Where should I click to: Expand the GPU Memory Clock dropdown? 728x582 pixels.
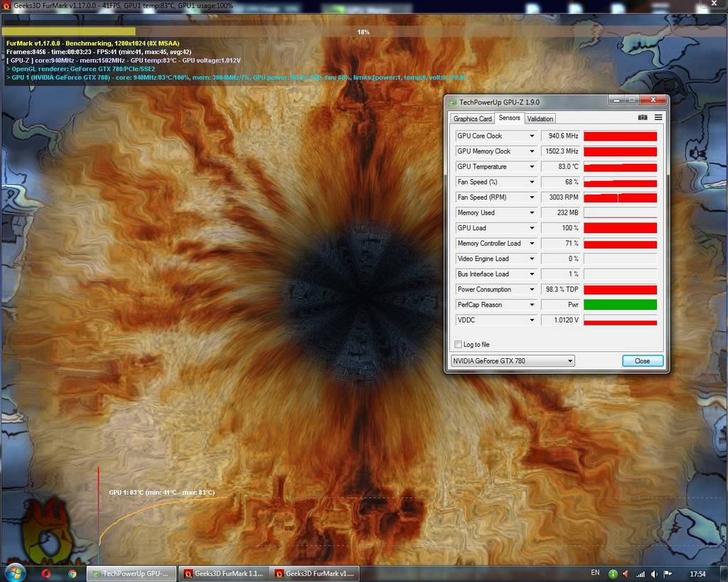click(532, 151)
